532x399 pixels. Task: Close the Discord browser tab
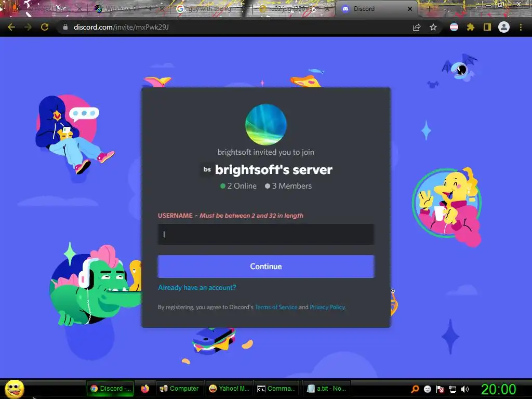410,9
